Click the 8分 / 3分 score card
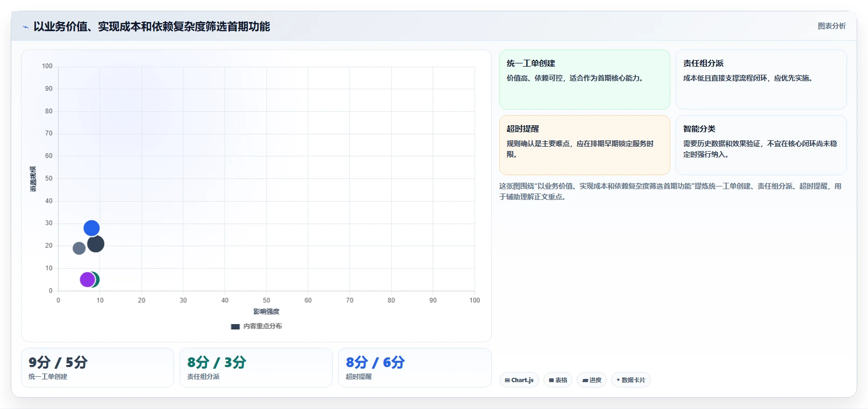This screenshot has width=868, height=409. click(x=256, y=368)
